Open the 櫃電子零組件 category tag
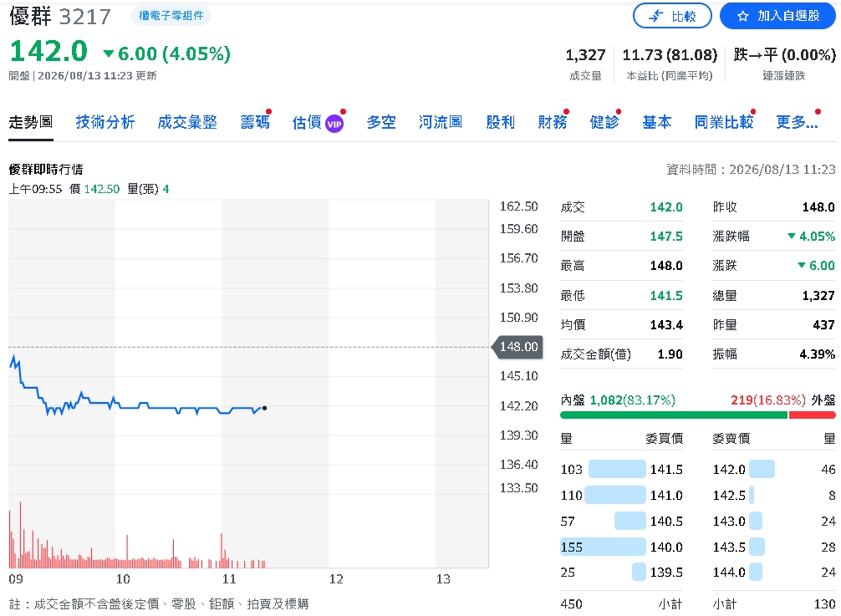 tap(171, 16)
